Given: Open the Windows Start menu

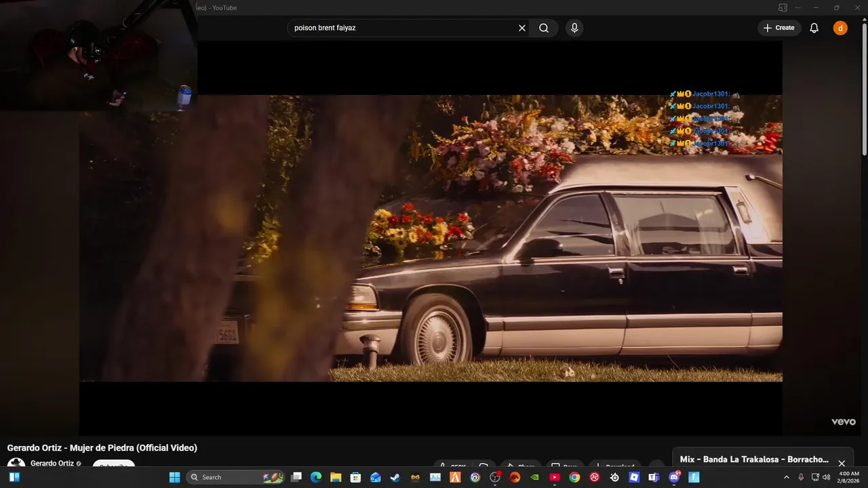Looking at the screenshot, I should tap(174, 477).
